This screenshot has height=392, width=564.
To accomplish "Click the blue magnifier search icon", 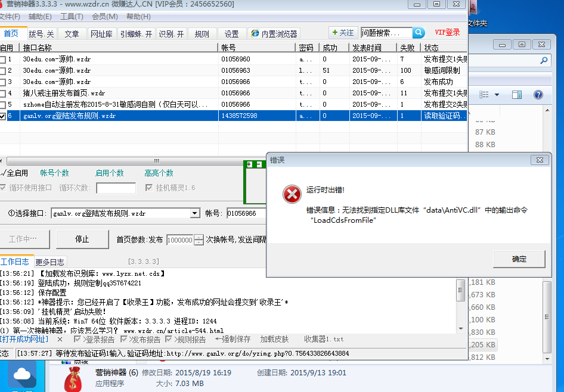I will click(x=419, y=33).
